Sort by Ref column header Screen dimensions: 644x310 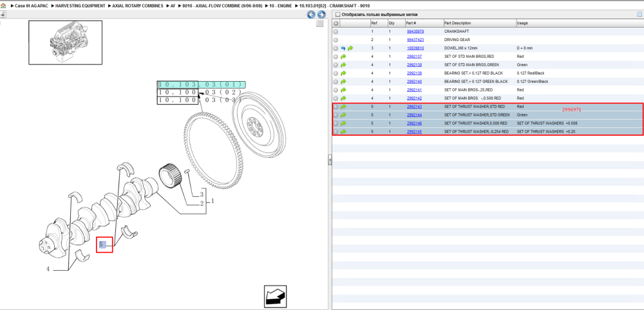click(x=378, y=23)
